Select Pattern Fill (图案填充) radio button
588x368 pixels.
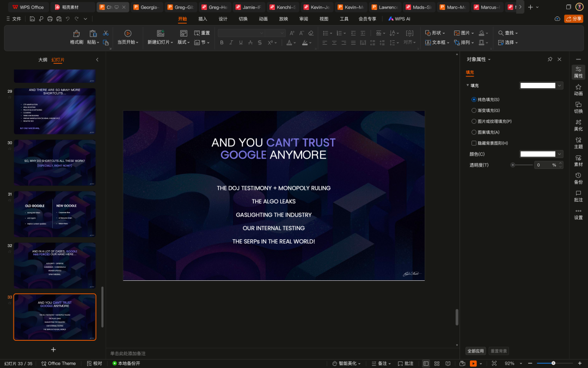click(x=474, y=132)
